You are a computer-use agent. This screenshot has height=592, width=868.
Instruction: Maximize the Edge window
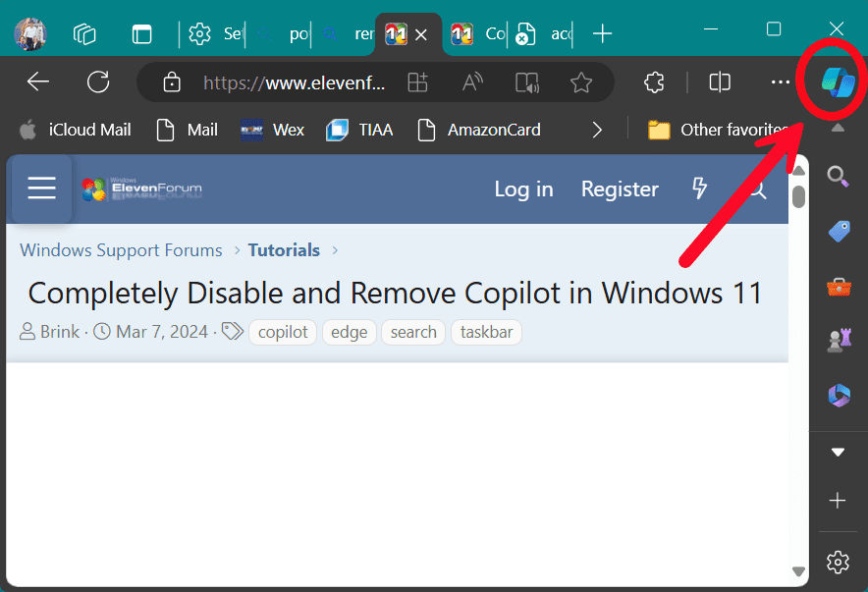click(774, 28)
